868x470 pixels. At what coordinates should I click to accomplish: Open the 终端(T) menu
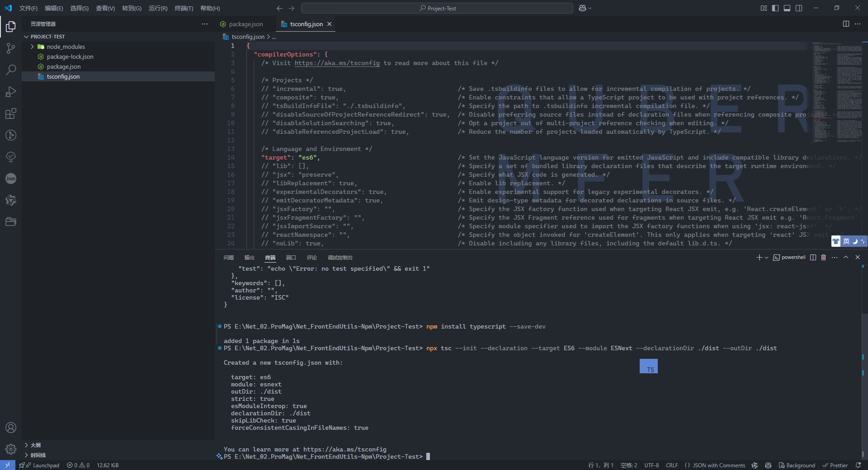coord(184,8)
